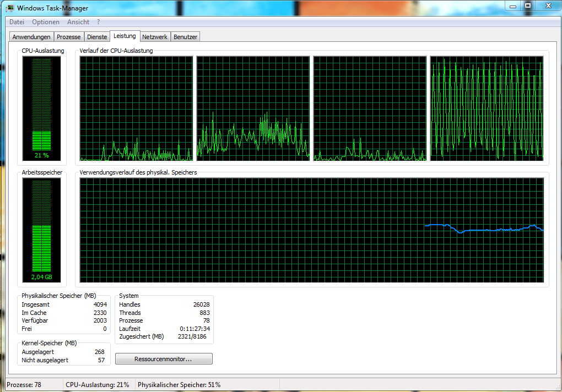Image resolution: width=562 pixels, height=392 pixels.
Task: Switch to the Anwendungen tab
Action: pyautogui.click(x=31, y=37)
